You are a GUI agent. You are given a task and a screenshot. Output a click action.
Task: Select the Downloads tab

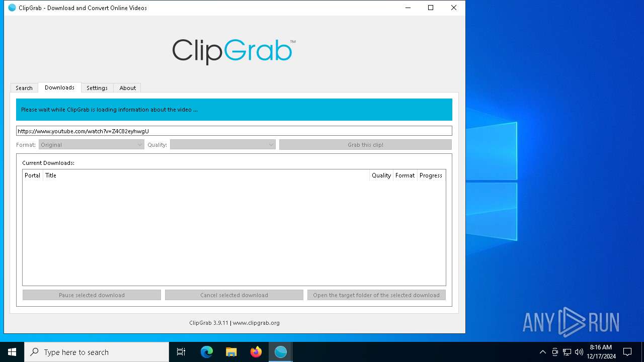pyautogui.click(x=59, y=87)
